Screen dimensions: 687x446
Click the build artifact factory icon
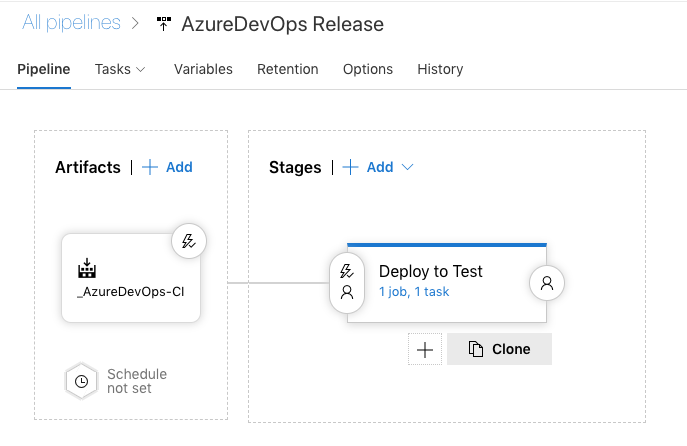pyautogui.click(x=87, y=269)
